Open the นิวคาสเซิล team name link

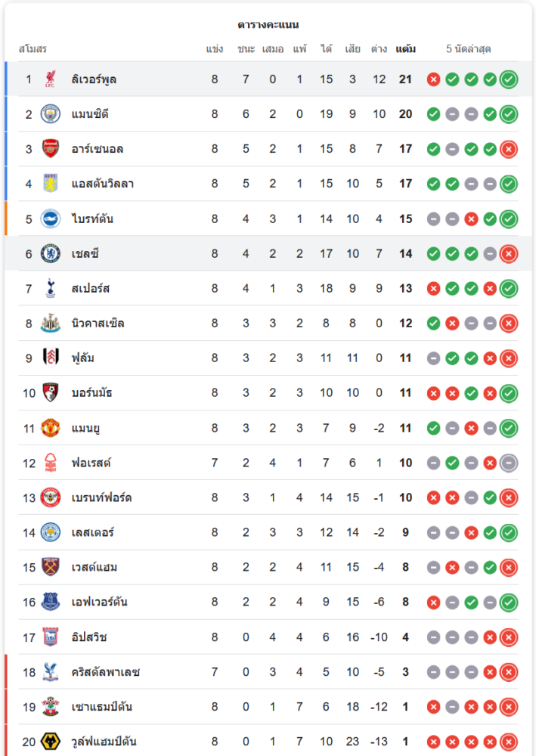click(x=98, y=324)
